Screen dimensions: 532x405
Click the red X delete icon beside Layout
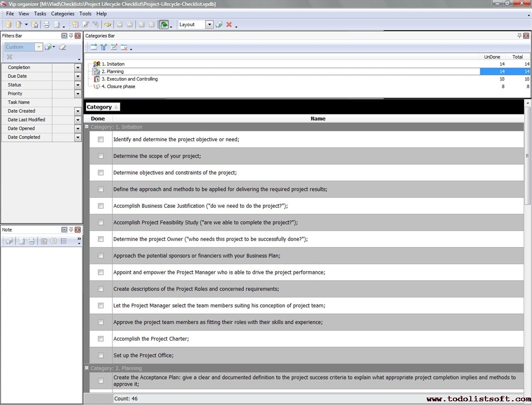tap(229, 25)
